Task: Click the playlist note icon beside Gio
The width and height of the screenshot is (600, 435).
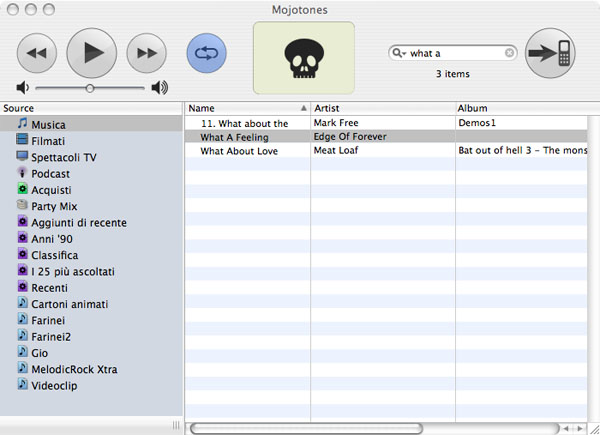Action: click(23, 351)
